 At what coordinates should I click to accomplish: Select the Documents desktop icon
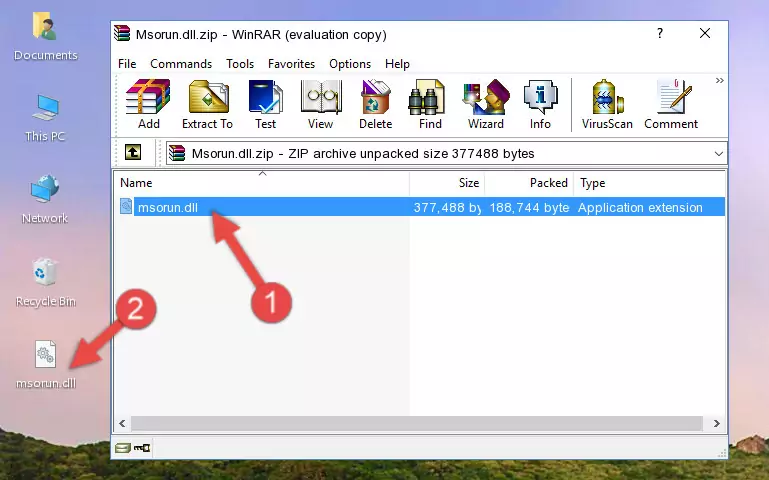click(46, 37)
